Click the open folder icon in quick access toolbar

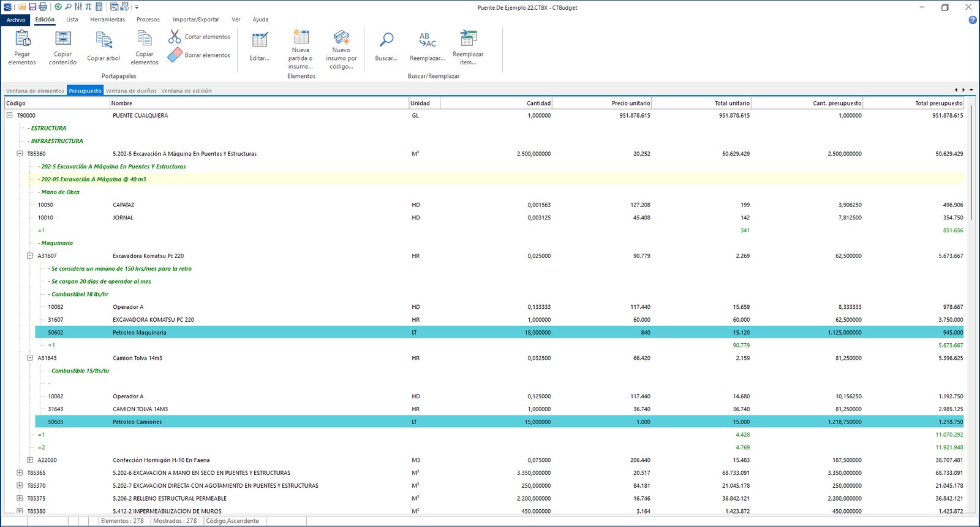click(22, 7)
